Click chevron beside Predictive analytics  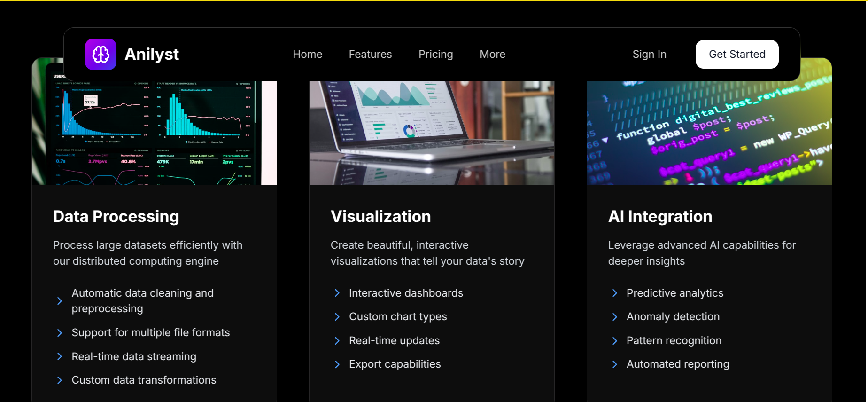[614, 293]
